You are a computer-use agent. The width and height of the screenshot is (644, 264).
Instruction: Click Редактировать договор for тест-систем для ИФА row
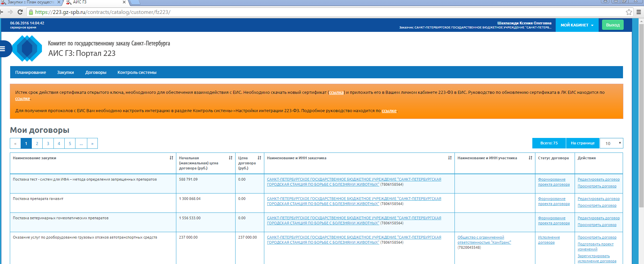(599, 180)
